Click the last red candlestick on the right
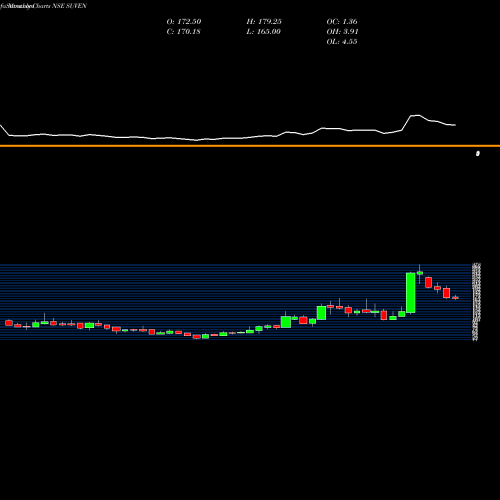Image resolution: width=500 pixels, height=500 pixels. [x=455, y=298]
